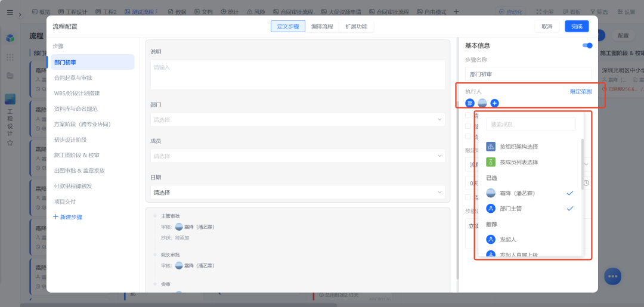Click the add tab plus icon in top bar
Viewport: 644px width, 307px height.
click(456, 11)
